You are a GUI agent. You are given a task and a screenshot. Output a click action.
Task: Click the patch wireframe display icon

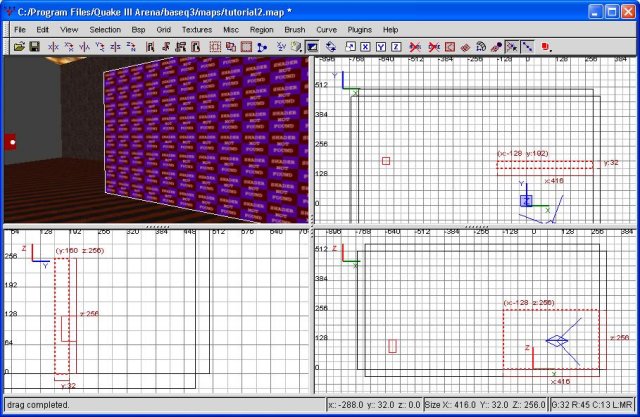click(x=465, y=47)
